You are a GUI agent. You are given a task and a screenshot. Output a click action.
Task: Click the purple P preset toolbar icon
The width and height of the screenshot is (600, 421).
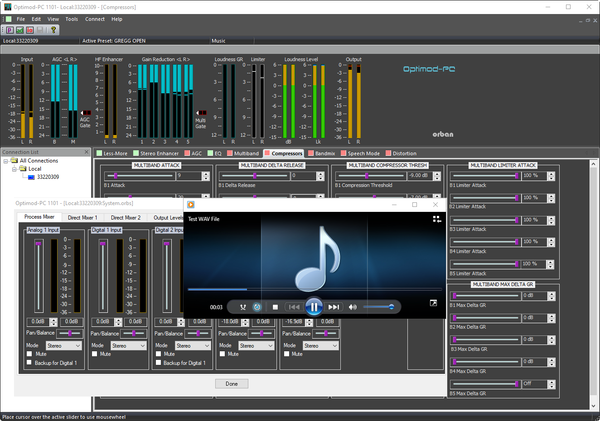(8, 30)
